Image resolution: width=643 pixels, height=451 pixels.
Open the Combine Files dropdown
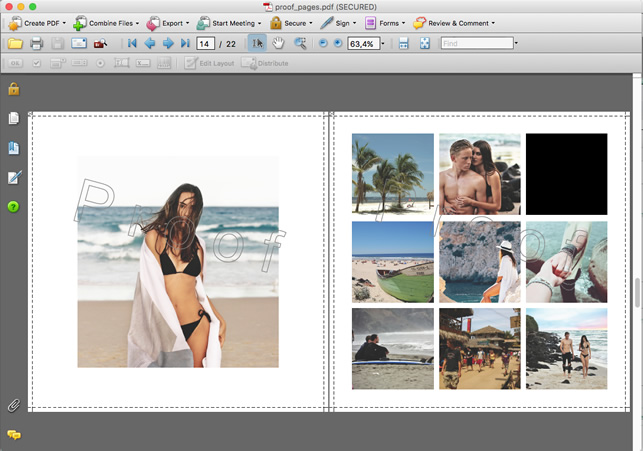pyautogui.click(x=106, y=23)
